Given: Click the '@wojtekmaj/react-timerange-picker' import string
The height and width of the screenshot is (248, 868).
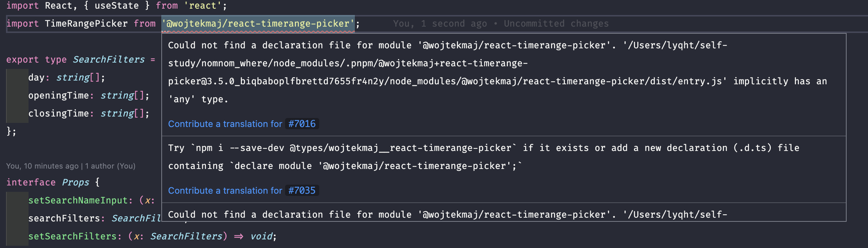Looking at the screenshot, I should (258, 24).
